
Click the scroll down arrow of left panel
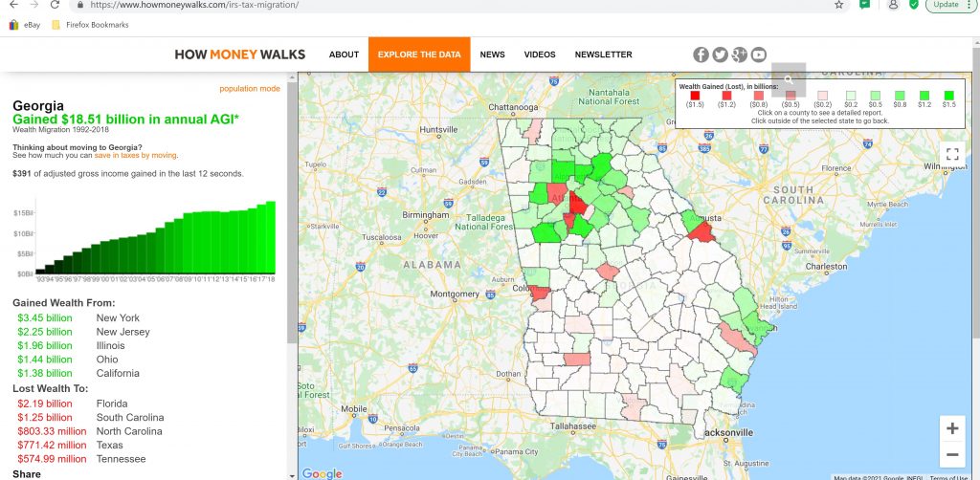click(x=292, y=475)
